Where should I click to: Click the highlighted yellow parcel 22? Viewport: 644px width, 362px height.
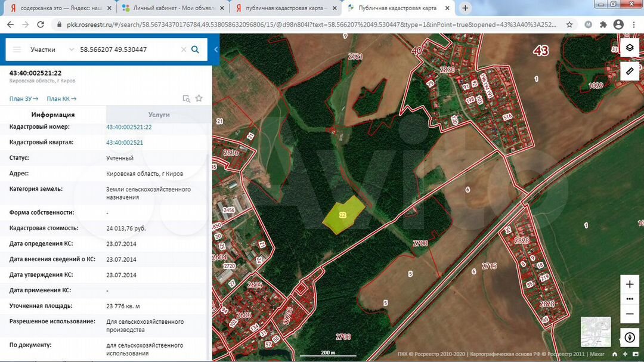pos(343,214)
